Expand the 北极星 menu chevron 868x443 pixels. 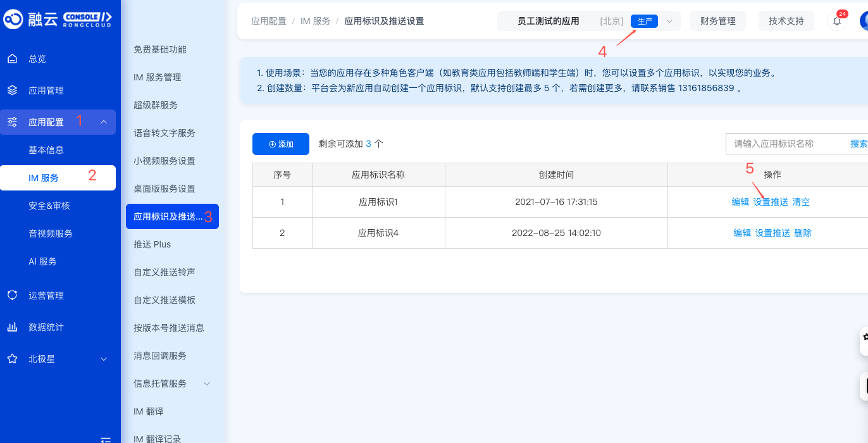tap(104, 359)
